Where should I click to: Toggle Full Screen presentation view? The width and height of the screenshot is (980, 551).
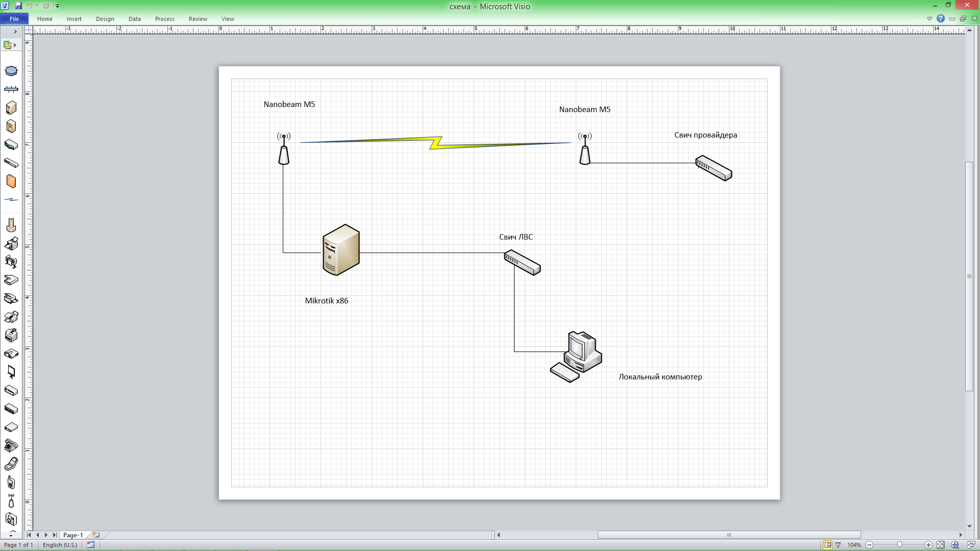point(838,545)
